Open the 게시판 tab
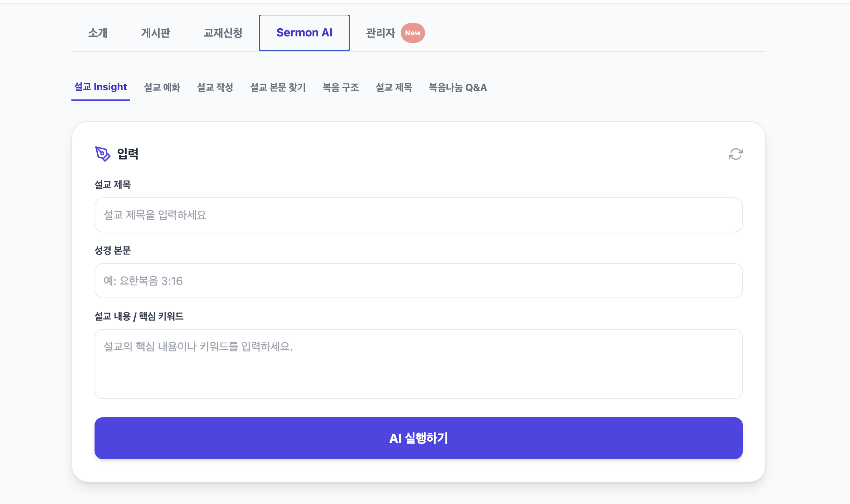Screen dimensions: 850x504 tap(155, 33)
